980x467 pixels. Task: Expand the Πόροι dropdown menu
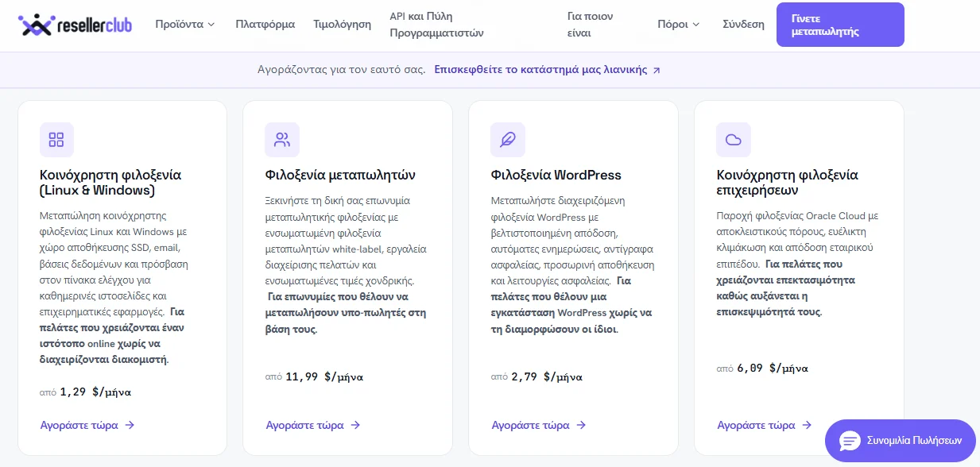[679, 25]
